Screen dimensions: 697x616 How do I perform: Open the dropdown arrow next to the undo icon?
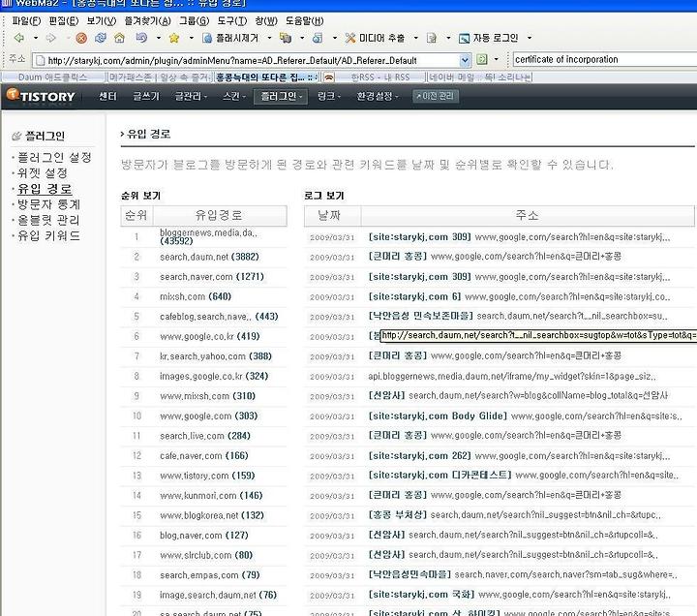158,38
